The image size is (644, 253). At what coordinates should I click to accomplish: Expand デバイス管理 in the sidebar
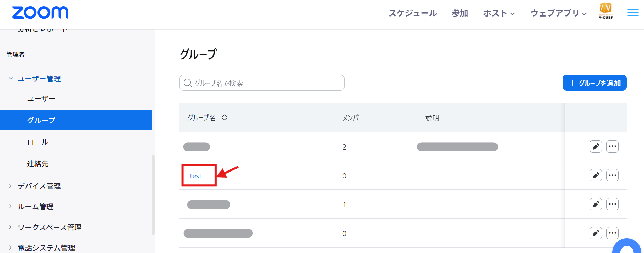(x=40, y=186)
